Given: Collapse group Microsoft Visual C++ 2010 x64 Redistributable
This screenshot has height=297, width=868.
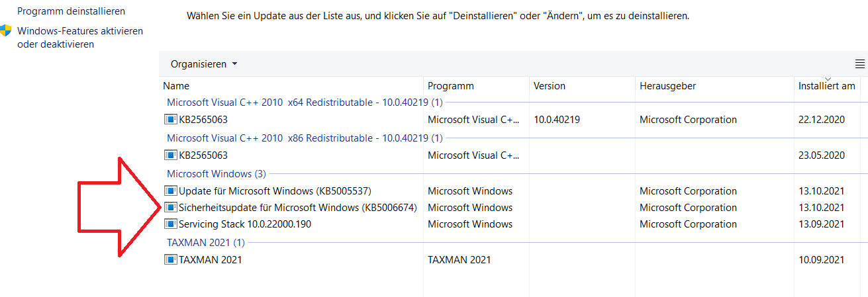Looking at the screenshot, I should click(x=305, y=103).
